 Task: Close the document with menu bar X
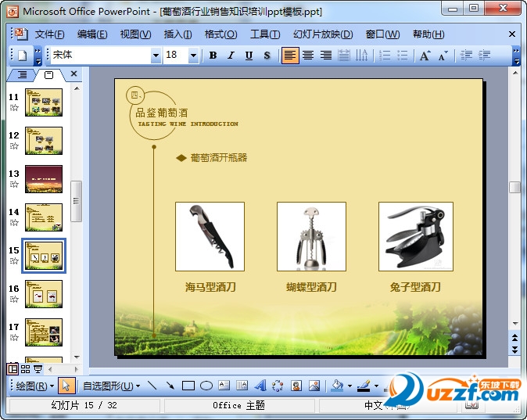512,34
